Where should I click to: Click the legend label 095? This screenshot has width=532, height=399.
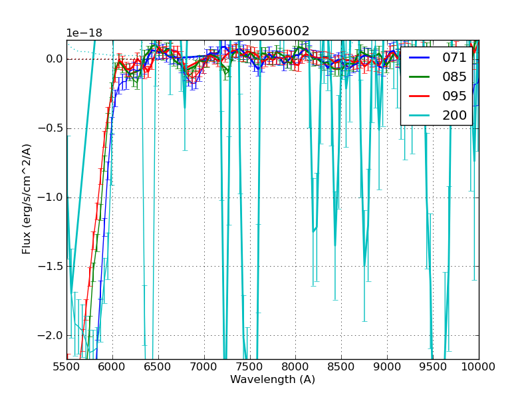[x=454, y=96]
